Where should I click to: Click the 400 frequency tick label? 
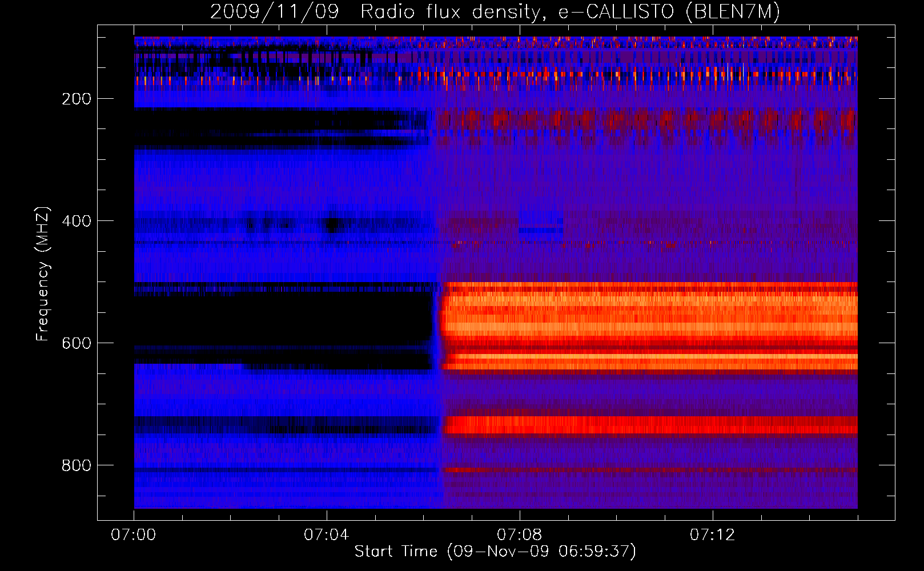coord(77,221)
